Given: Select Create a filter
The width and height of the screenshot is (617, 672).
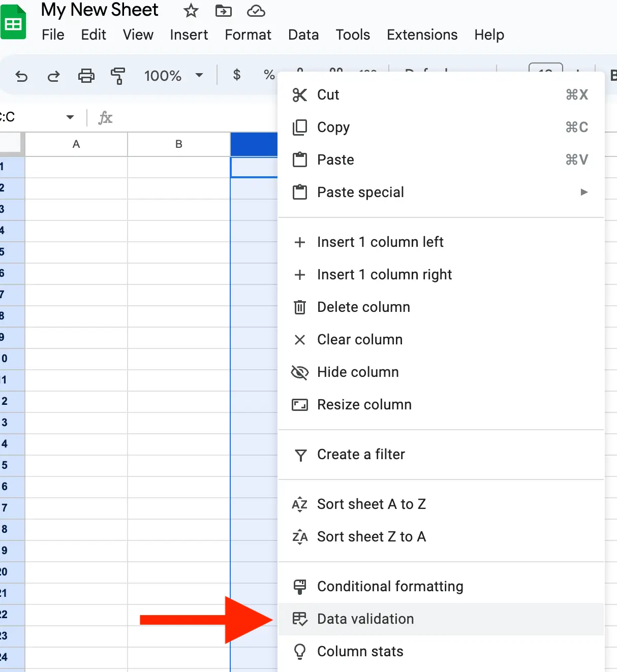Looking at the screenshot, I should [x=361, y=454].
